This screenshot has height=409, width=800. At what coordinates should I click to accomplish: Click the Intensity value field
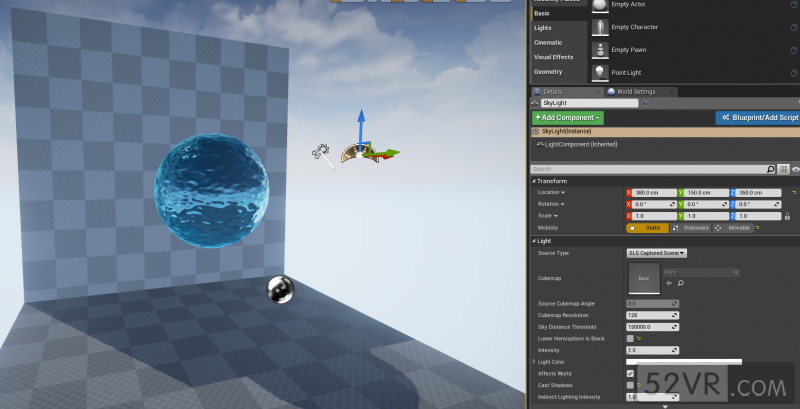[650, 350]
